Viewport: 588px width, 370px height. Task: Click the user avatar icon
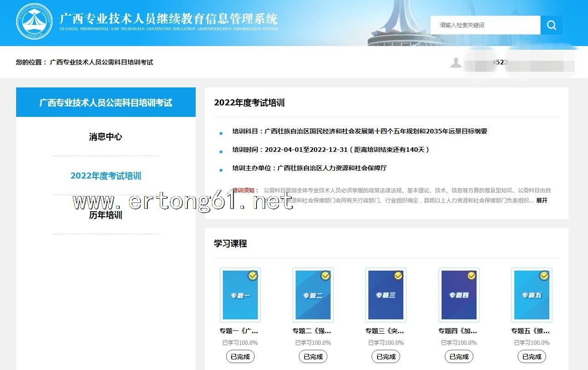[456, 63]
